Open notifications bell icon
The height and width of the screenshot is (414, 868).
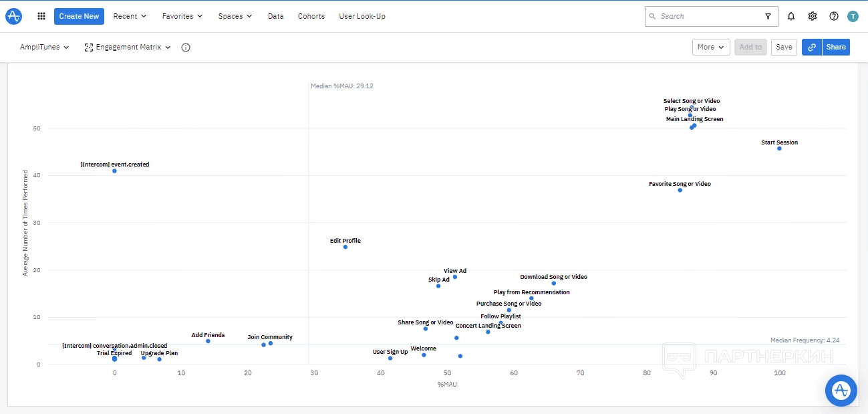pos(791,16)
